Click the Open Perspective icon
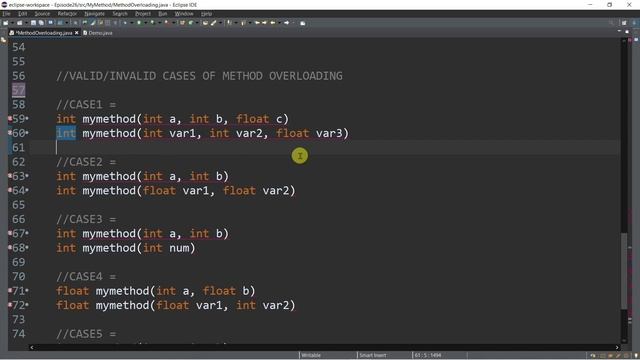Image resolution: width=640 pixels, height=360 pixels. click(624, 23)
